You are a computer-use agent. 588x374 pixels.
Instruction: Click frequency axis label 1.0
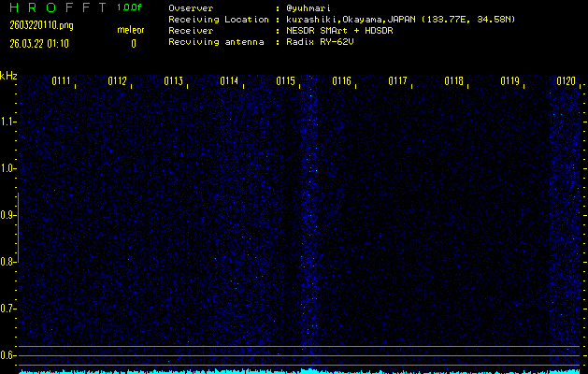(x=7, y=168)
